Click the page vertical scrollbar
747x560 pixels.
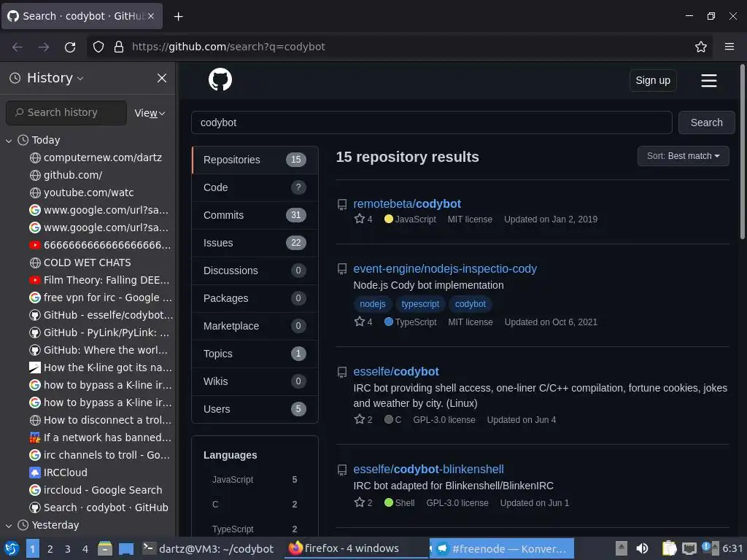(x=742, y=152)
